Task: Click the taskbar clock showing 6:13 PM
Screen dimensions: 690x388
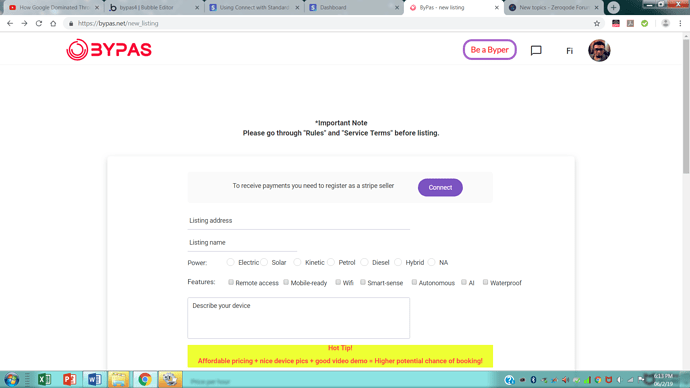Action: (663, 380)
